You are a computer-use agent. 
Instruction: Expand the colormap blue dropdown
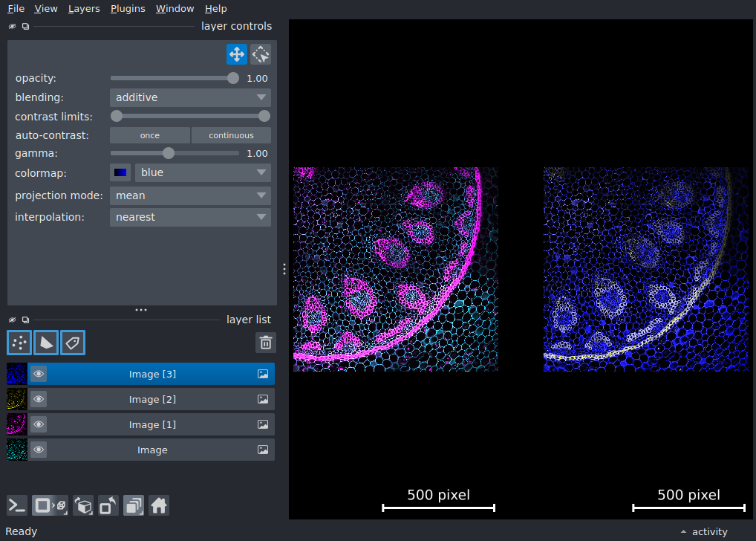point(203,172)
